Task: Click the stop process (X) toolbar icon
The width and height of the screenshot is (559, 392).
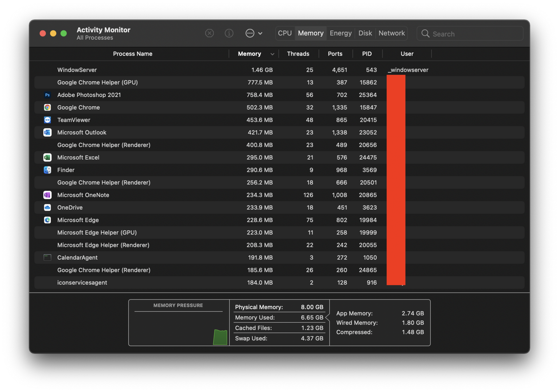Action: point(209,33)
